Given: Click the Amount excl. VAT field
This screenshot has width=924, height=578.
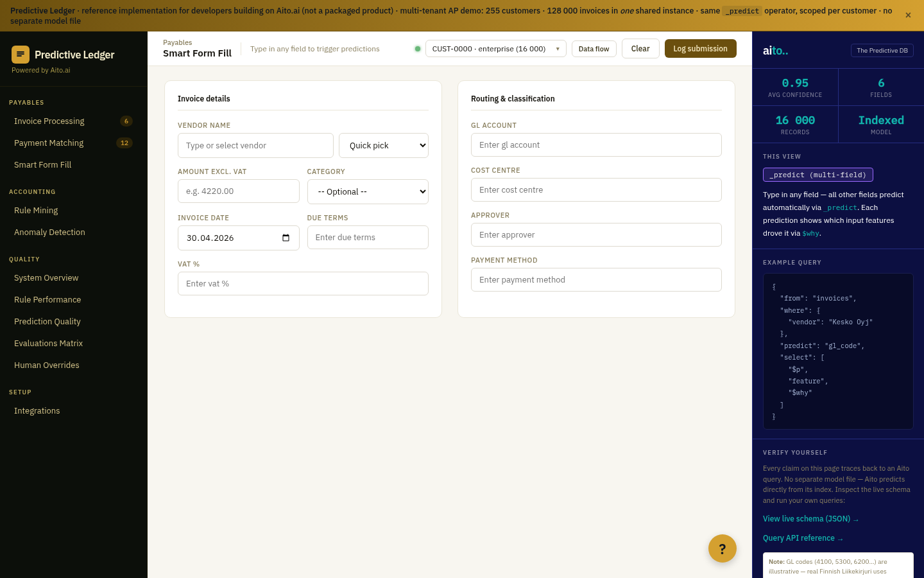Looking at the screenshot, I should click(x=239, y=191).
